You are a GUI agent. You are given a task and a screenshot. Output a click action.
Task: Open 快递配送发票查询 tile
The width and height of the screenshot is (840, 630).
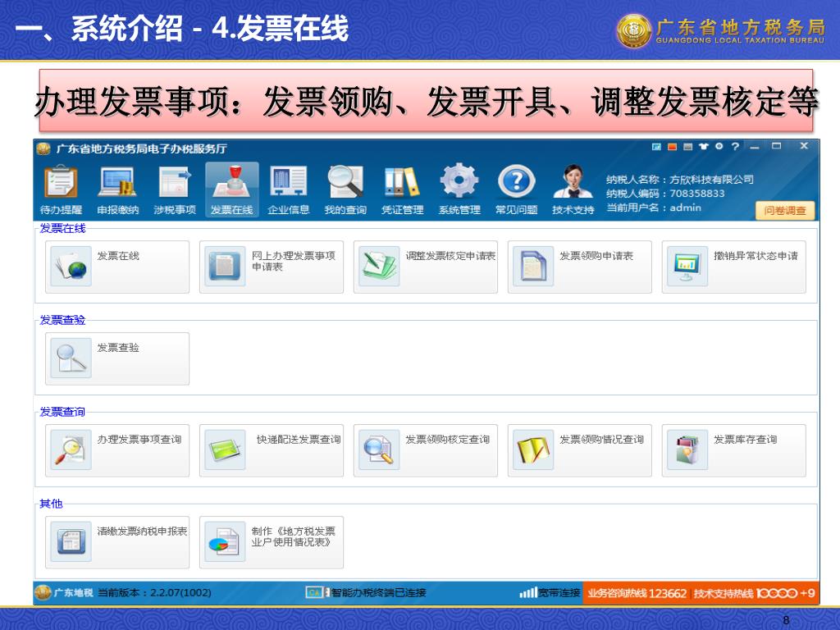(x=272, y=450)
